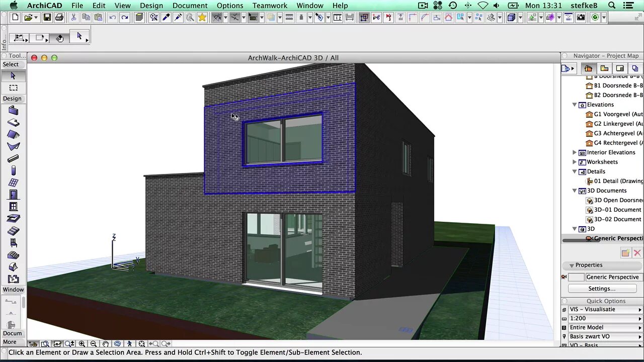
Task: Expand the Worksheets group
Action: point(575,162)
